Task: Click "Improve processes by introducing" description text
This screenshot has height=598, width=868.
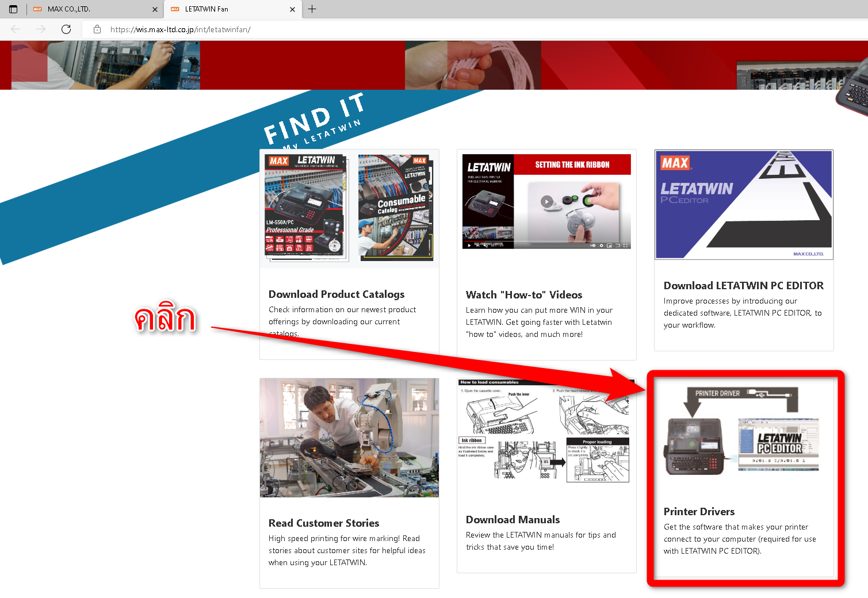Action: point(743,313)
